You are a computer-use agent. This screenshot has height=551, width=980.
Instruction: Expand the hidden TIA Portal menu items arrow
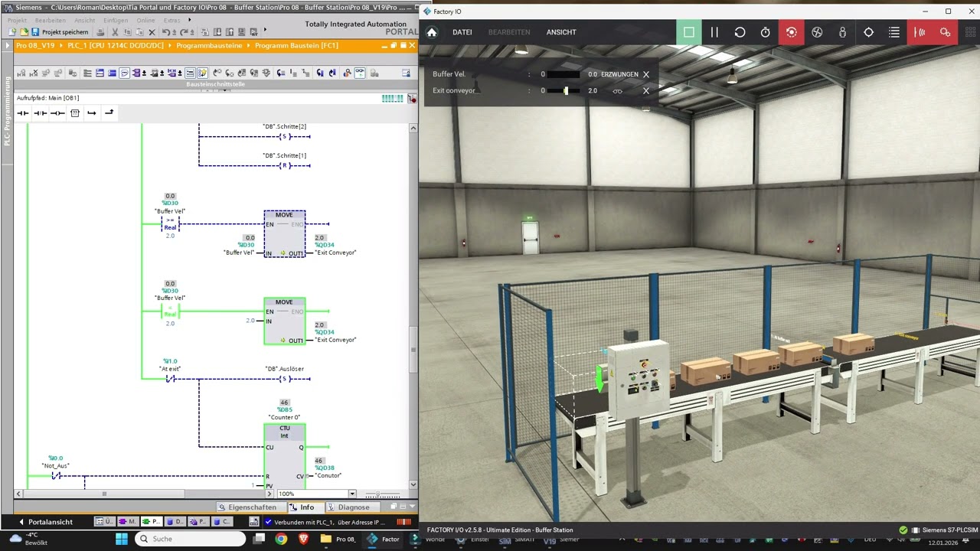(189, 20)
